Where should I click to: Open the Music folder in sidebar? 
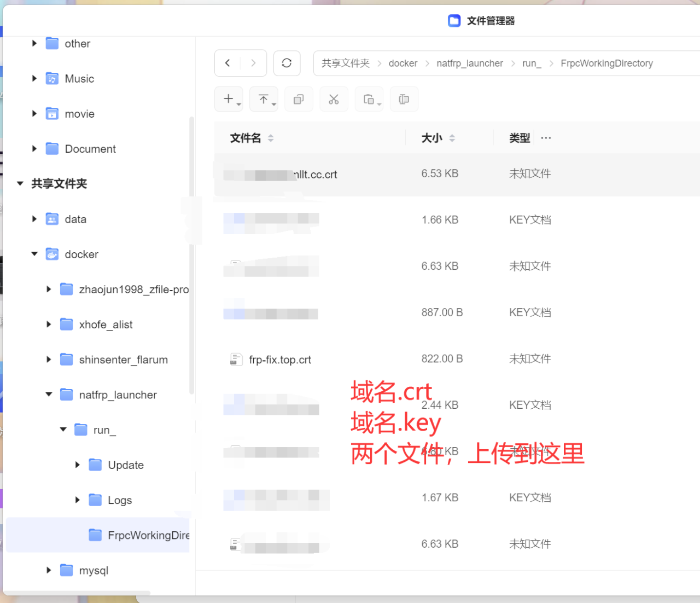coord(79,79)
